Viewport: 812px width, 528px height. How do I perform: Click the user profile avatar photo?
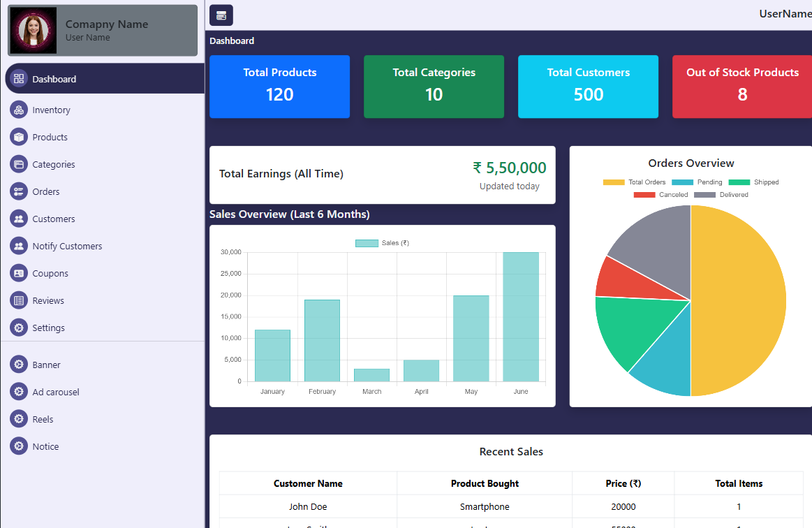(x=33, y=30)
